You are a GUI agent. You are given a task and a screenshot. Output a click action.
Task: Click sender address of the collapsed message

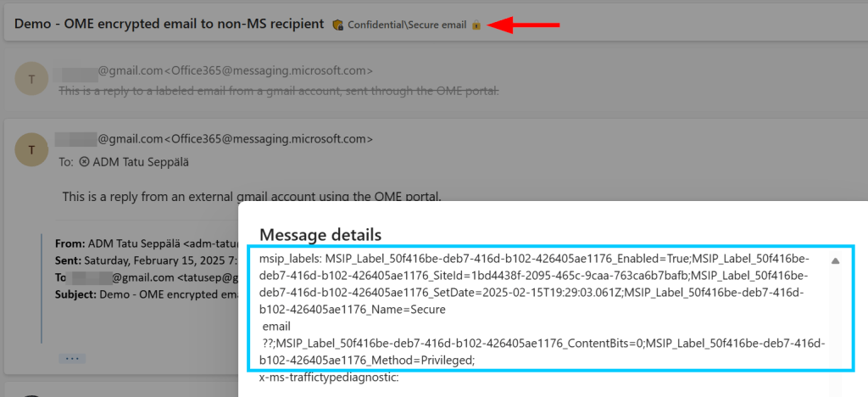(x=212, y=70)
